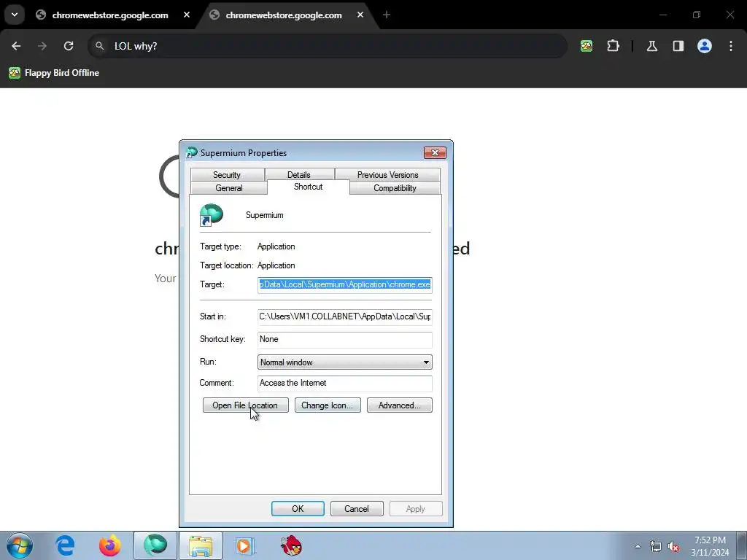Open the Windows Start button
Viewport: 747px width, 560px height.
(x=20, y=545)
